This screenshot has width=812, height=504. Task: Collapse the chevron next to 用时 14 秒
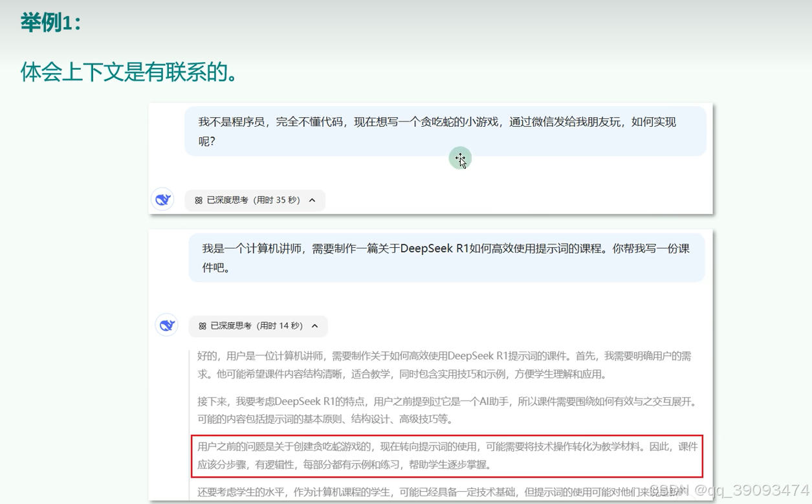[x=315, y=326]
